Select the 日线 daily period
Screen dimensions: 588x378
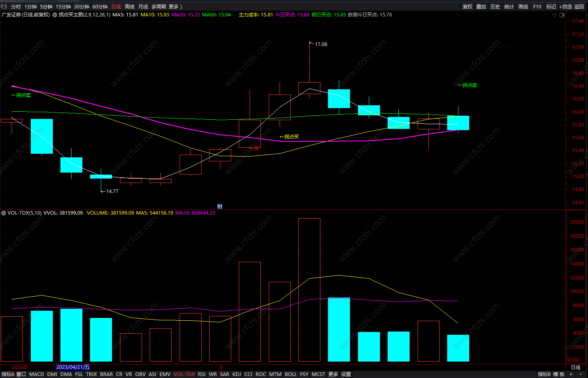click(116, 7)
